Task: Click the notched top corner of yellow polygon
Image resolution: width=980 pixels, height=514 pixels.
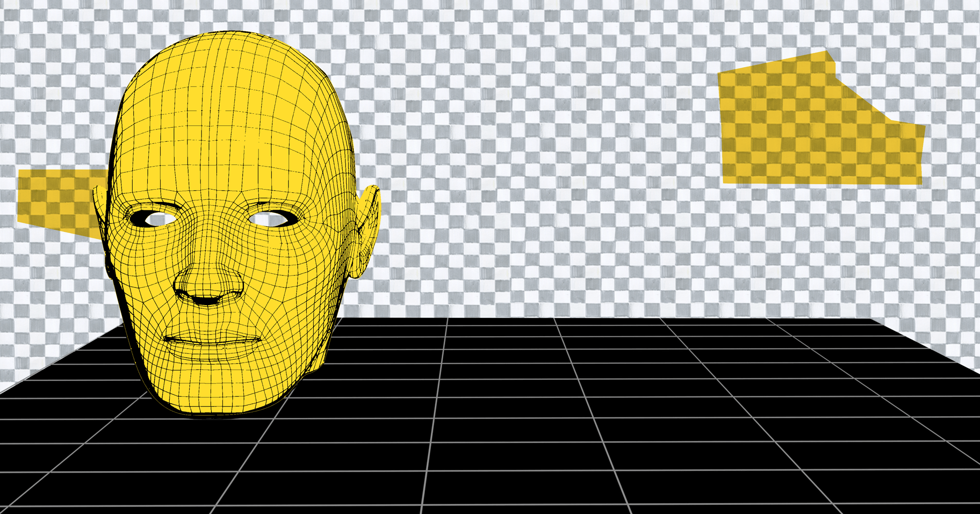Action: click(827, 52)
